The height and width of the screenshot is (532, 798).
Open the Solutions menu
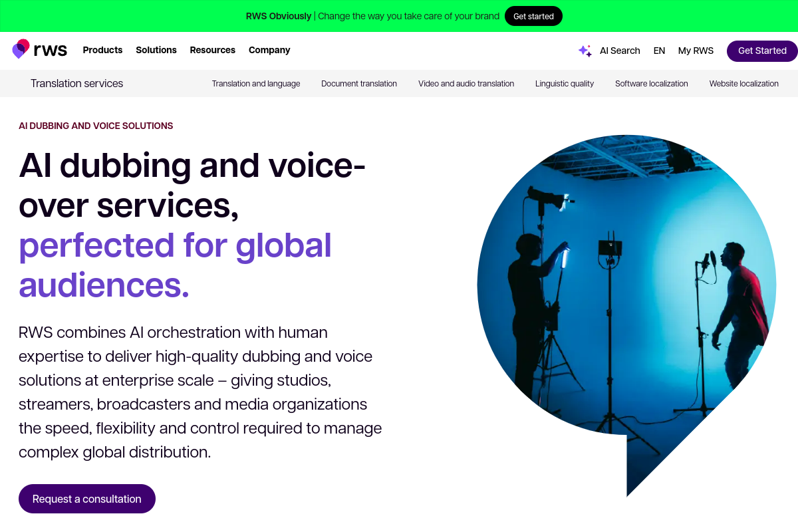(156, 50)
